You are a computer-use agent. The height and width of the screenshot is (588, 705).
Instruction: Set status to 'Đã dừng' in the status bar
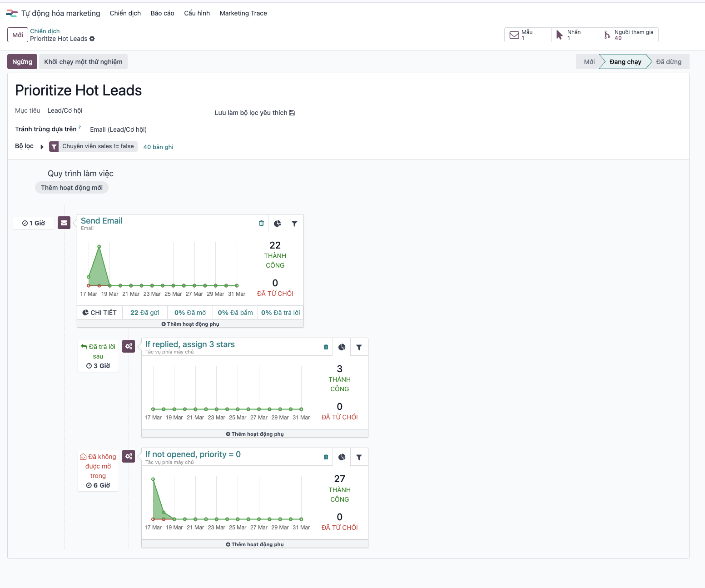pos(668,62)
